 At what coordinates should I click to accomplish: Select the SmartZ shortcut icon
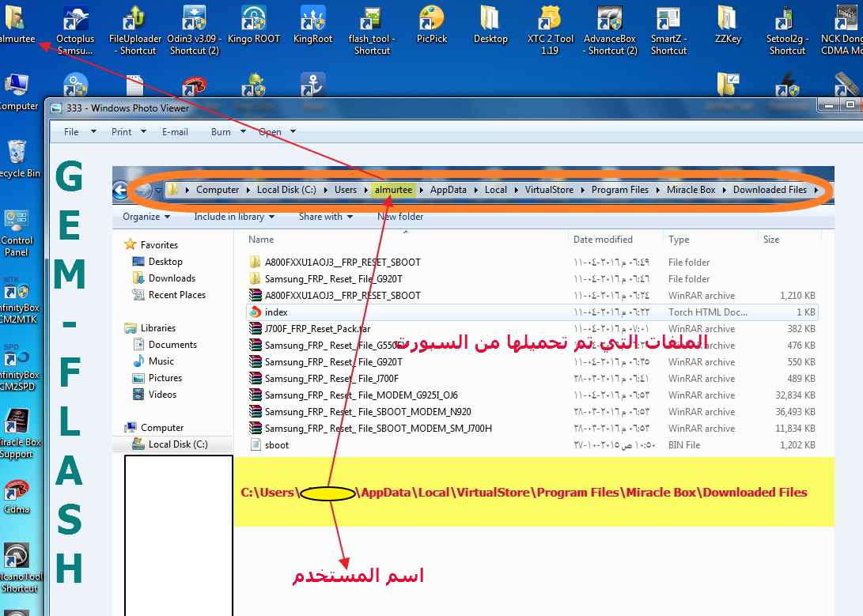tap(668, 30)
